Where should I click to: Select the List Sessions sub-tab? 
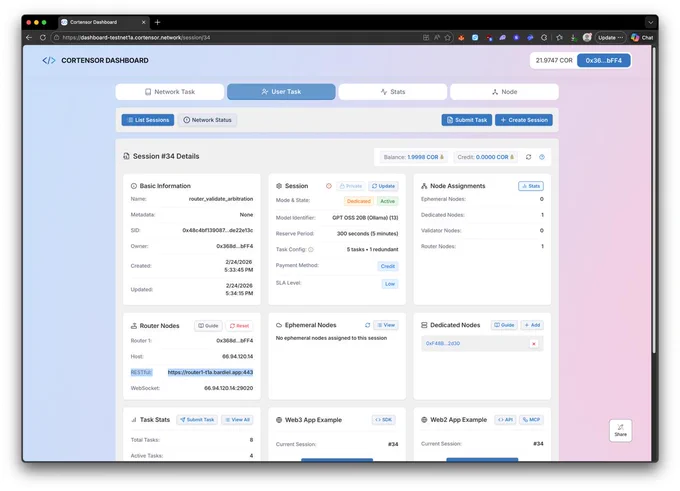click(148, 120)
